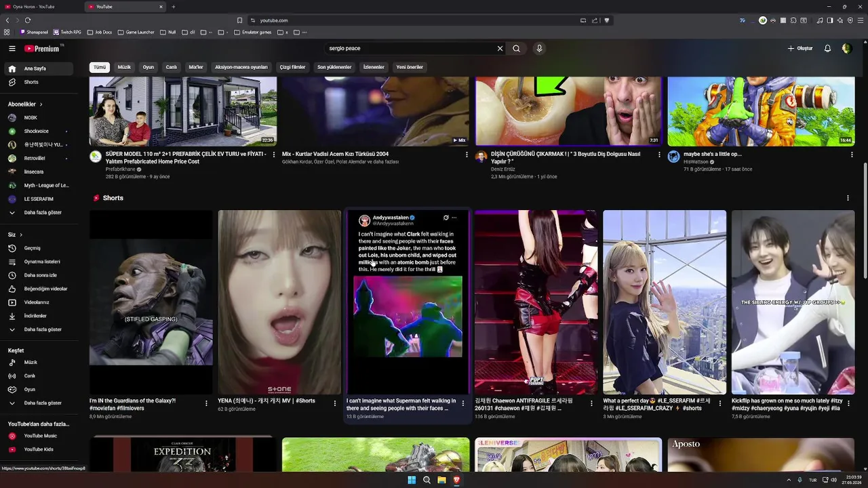Click the YouTube Premium logo
868x488 pixels.
pyautogui.click(x=42, y=48)
